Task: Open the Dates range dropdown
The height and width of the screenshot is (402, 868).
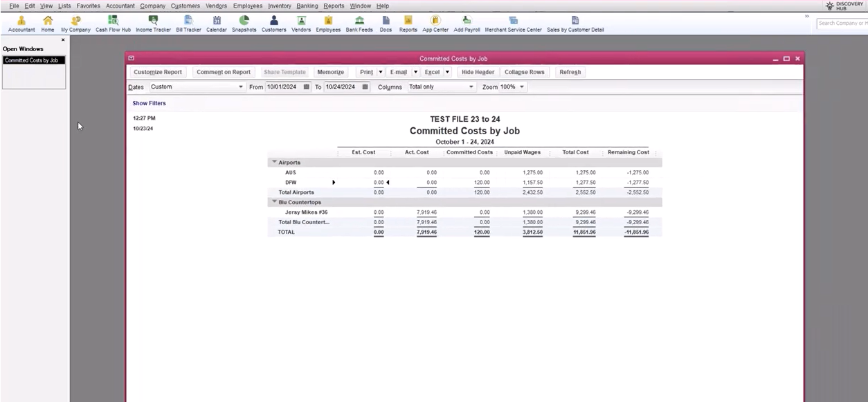Action: pyautogui.click(x=241, y=87)
